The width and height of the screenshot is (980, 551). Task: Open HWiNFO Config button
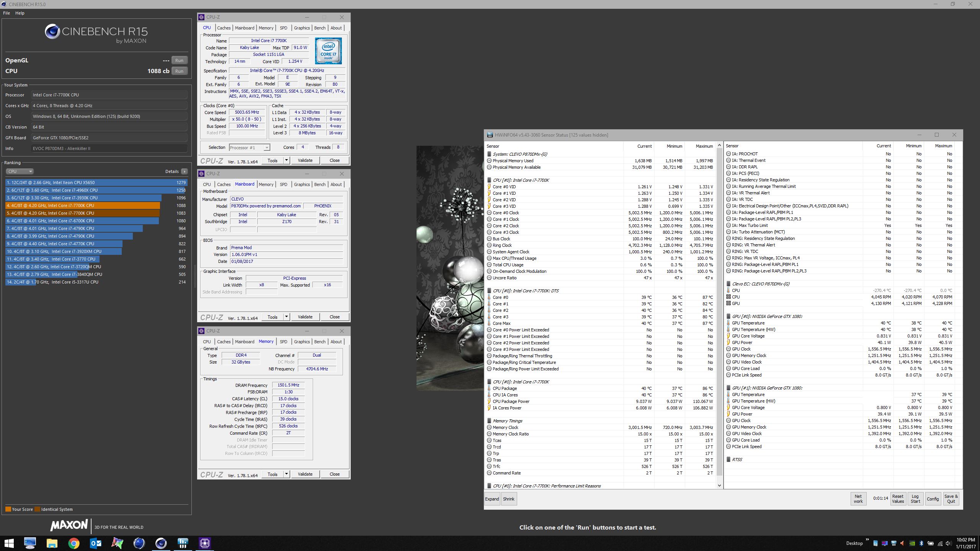(x=933, y=499)
